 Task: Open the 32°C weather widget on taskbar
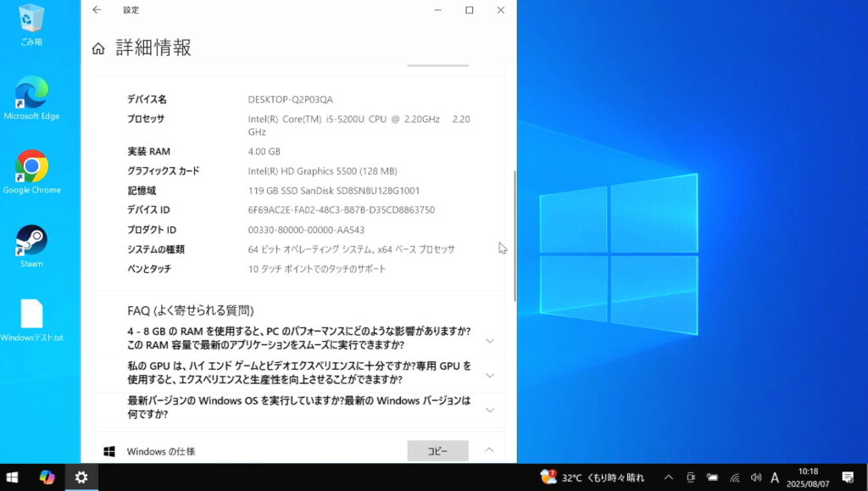pyautogui.click(x=593, y=477)
